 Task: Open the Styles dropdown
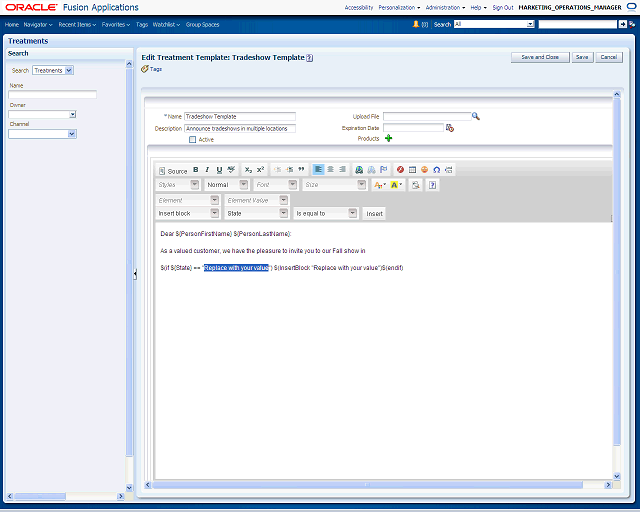(x=178, y=185)
